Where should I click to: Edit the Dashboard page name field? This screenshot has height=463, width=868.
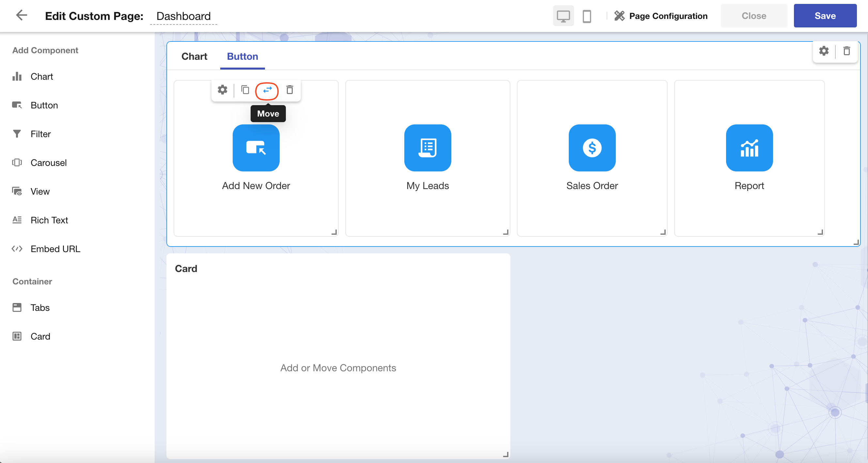183,16
